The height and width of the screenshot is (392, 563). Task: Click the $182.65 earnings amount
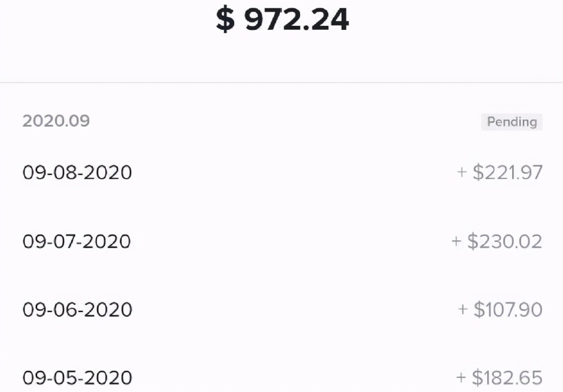click(x=507, y=377)
